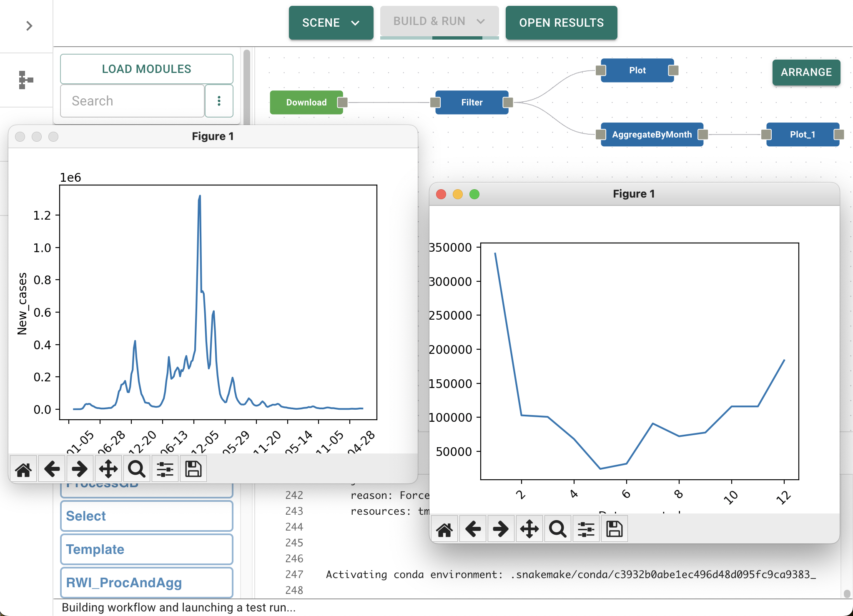Configure subplots in right figure
Viewport: 853px width, 616px height.
pyautogui.click(x=586, y=529)
